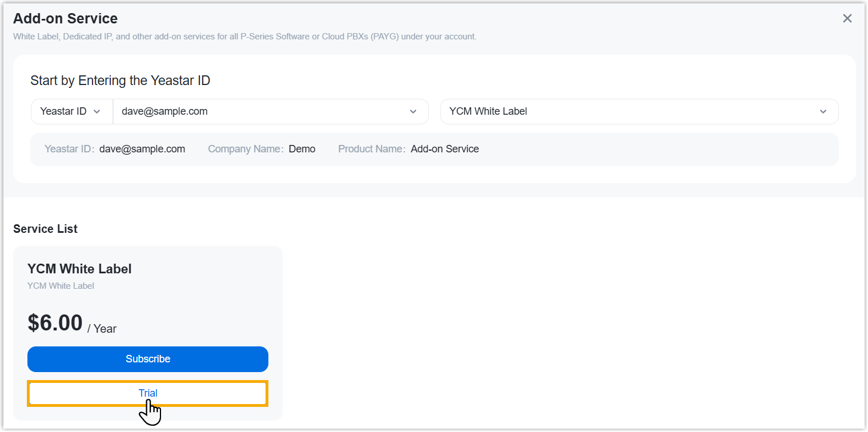
Task: Click the 'Start by Entering the Yeastar ID' heading
Action: pyautogui.click(x=120, y=80)
